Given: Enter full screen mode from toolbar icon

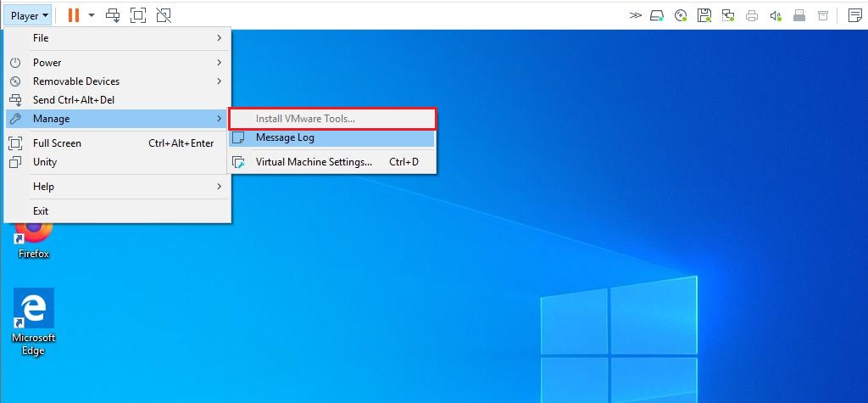Looking at the screenshot, I should pyautogui.click(x=138, y=15).
